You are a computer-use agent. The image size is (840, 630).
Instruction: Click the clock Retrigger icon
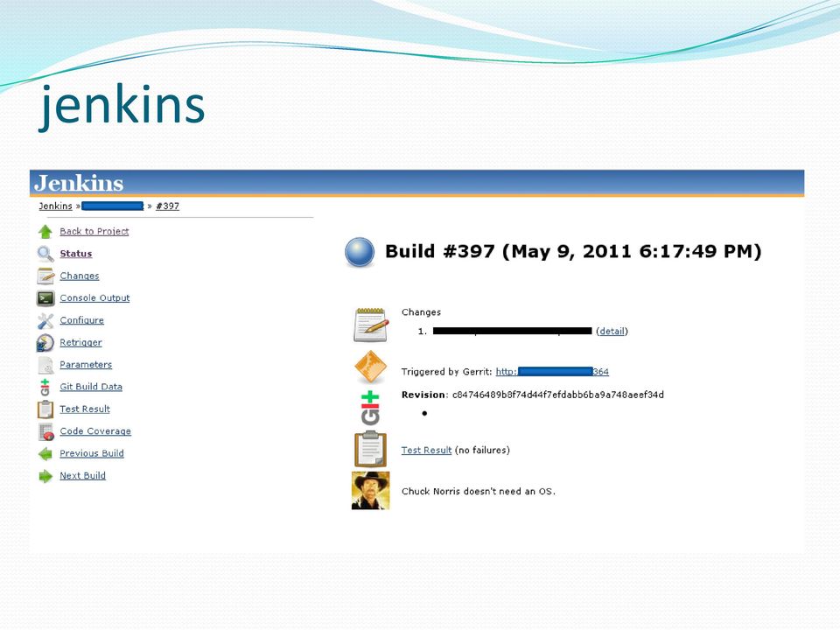pyautogui.click(x=45, y=343)
